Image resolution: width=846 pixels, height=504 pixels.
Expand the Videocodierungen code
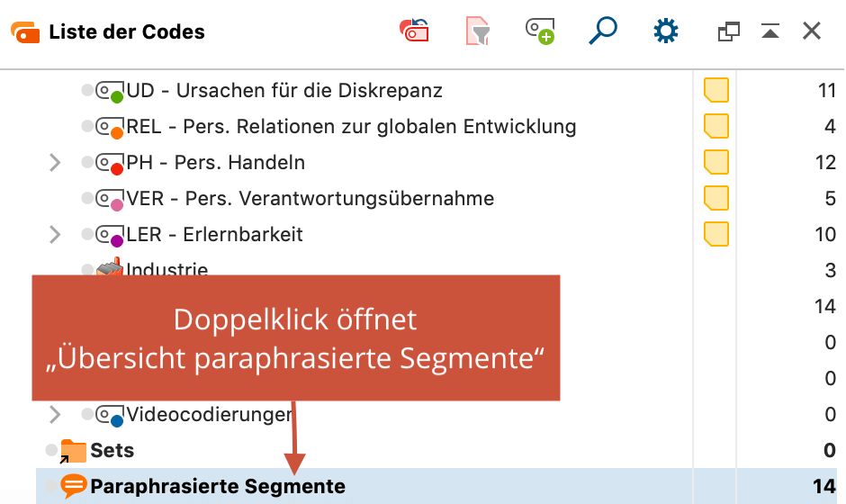pyautogui.click(x=55, y=415)
